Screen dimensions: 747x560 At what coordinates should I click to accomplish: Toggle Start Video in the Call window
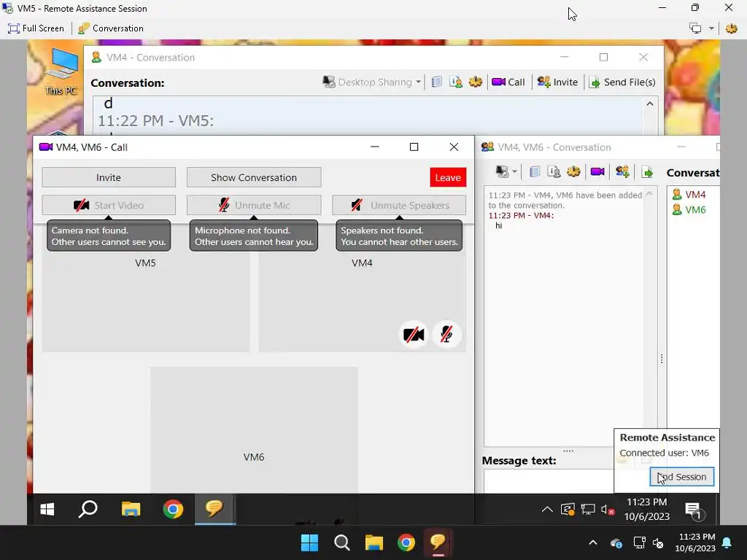109,205
